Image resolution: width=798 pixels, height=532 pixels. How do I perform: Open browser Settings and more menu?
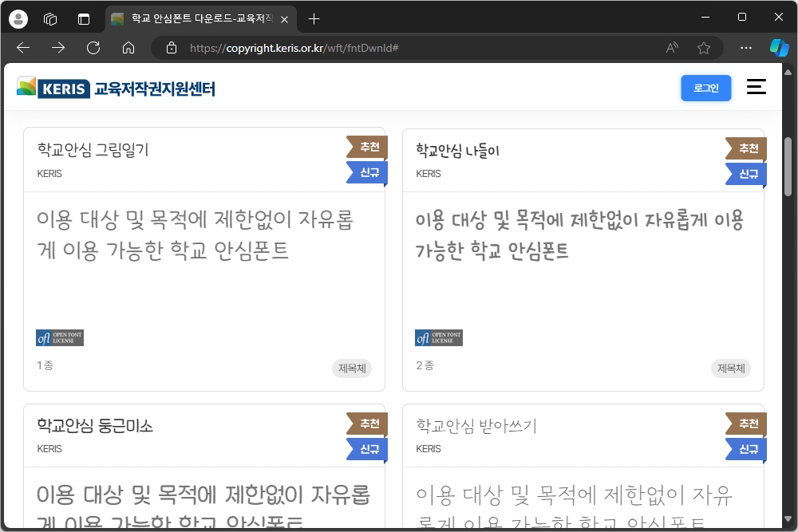pyautogui.click(x=746, y=48)
